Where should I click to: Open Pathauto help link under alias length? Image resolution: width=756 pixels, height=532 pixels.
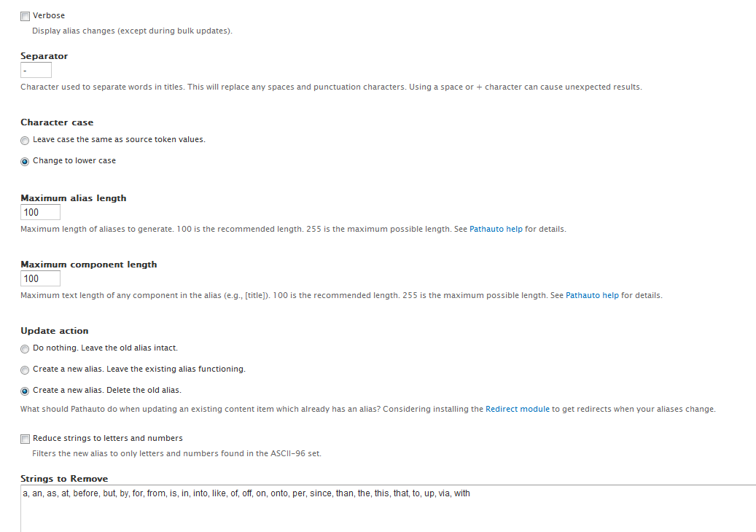(x=496, y=229)
